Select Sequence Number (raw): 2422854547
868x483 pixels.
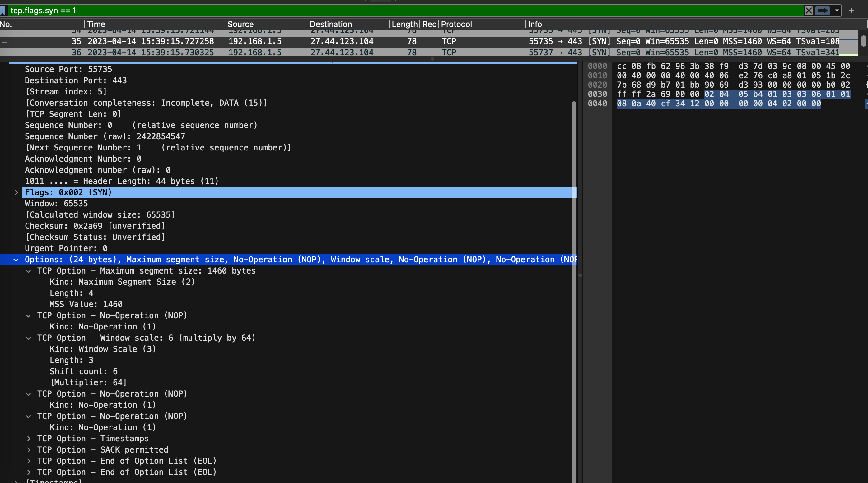(105, 136)
